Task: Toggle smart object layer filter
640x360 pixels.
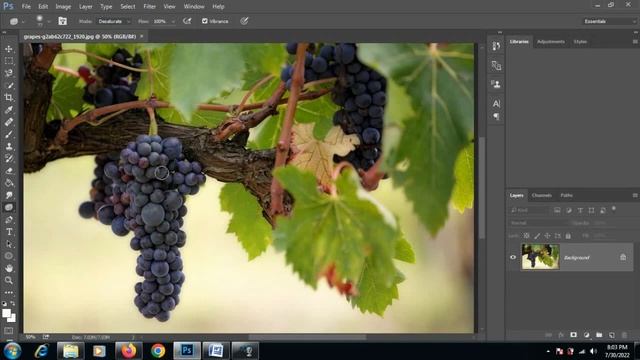Action: 603,210
